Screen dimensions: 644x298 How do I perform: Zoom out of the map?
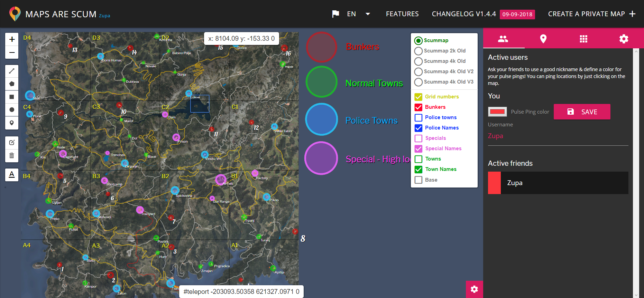click(12, 52)
